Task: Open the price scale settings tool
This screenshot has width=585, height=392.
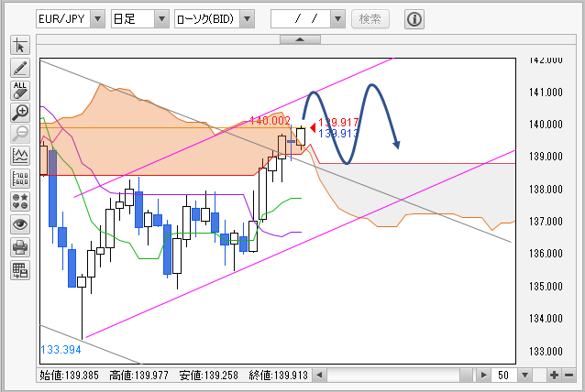Action: coord(20,179)
